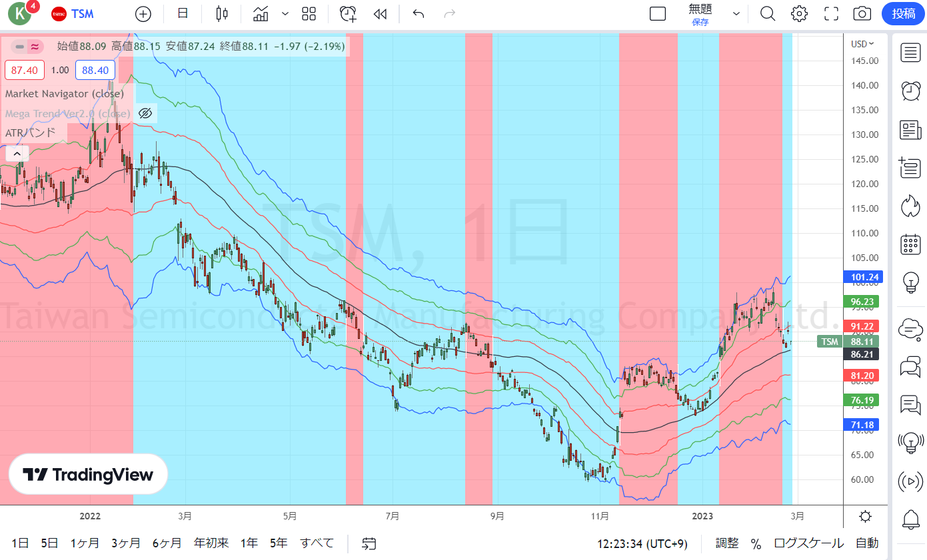927x560 pixels.
Task: Select the chart layout rectangle icon
Action: (658, 13)
